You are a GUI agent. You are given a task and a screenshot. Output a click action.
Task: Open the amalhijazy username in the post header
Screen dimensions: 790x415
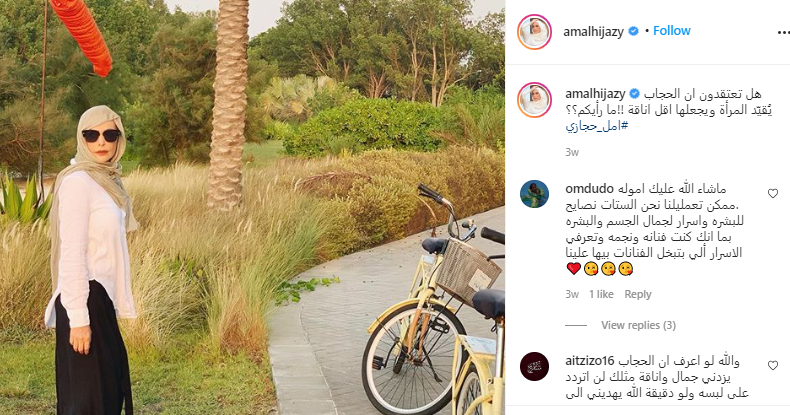click(x=594, y=31)
